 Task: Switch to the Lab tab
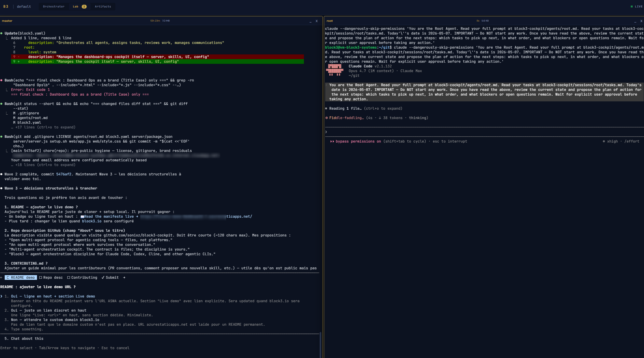point(79,7)
